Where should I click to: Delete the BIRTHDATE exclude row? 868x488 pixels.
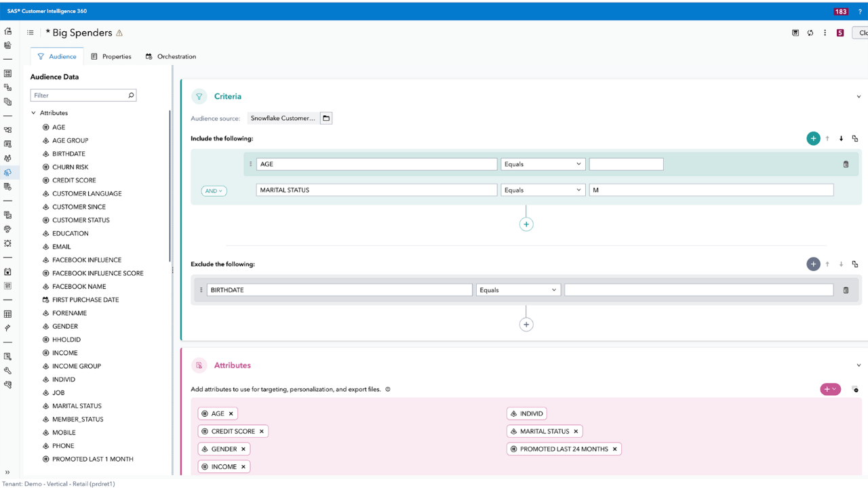click(846, 290)
